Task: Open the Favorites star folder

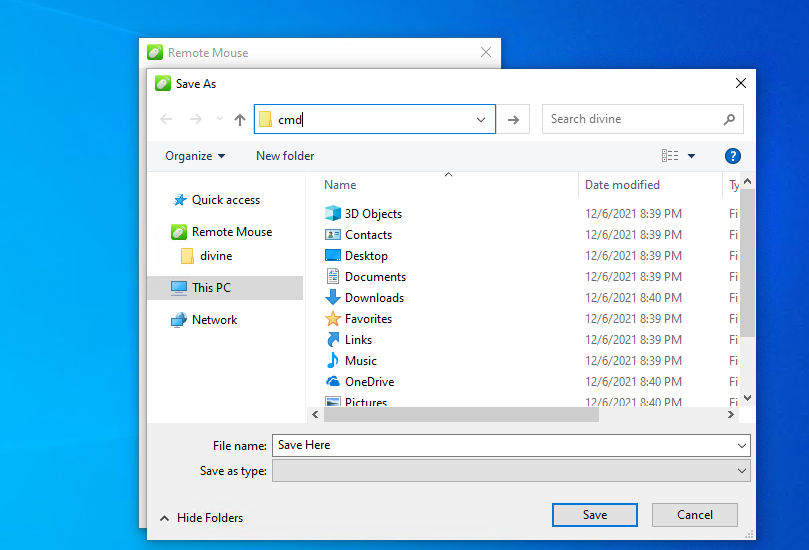Action: 368,319
